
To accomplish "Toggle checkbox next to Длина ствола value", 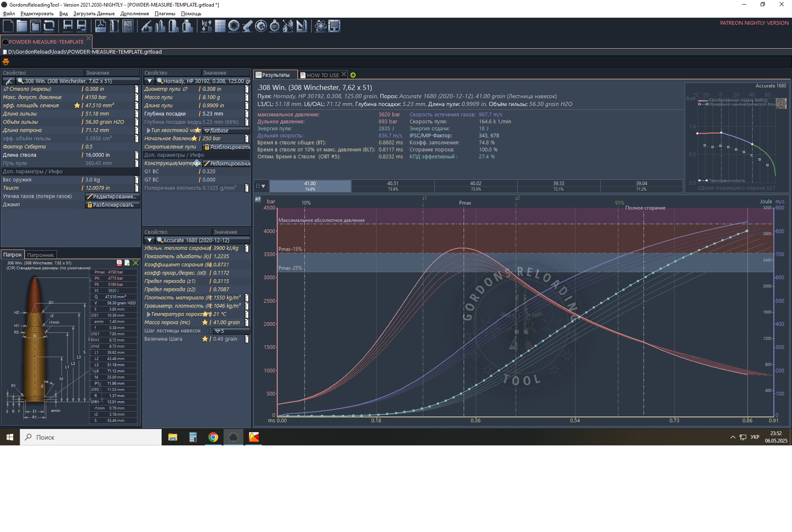I will click(137, 155).
